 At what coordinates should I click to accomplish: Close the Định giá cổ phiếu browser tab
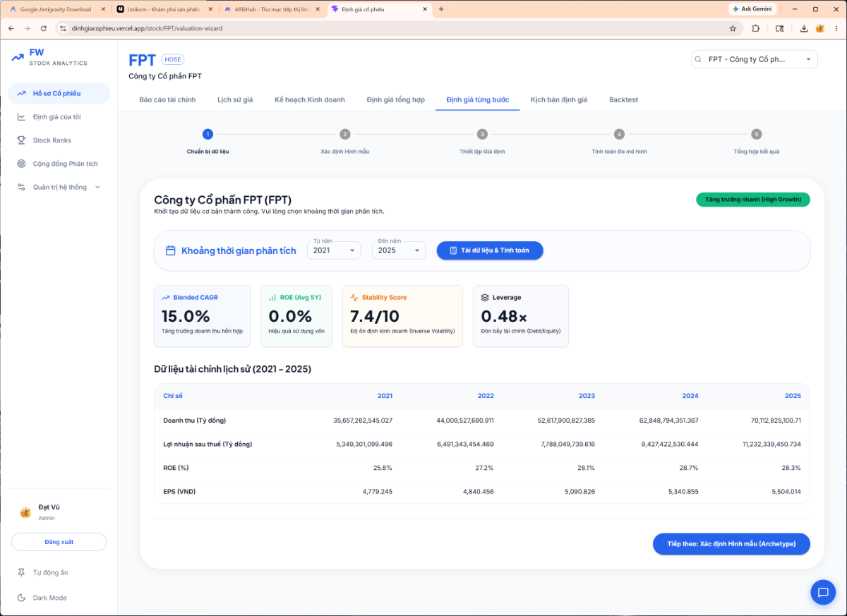[x=424, y=9]
